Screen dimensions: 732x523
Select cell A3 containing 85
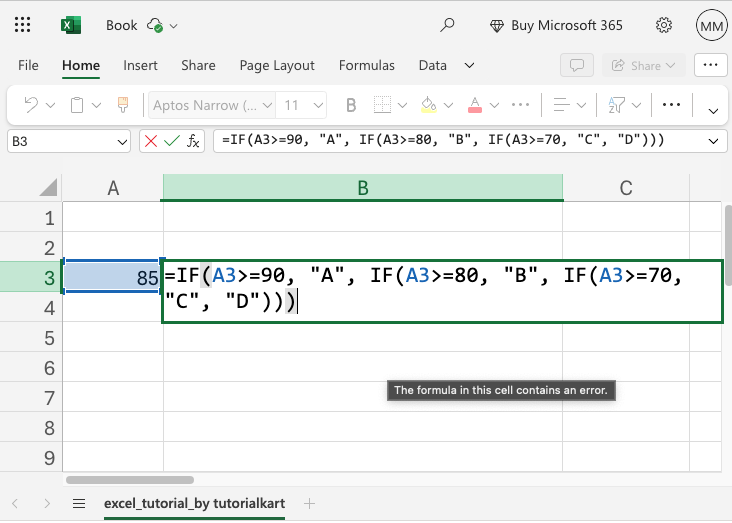point(112,278)
